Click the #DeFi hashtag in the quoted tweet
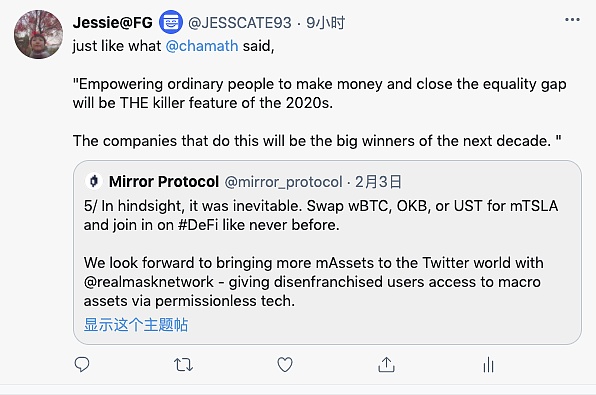Screen dimensions: 596x395 (x=198, y=225)
